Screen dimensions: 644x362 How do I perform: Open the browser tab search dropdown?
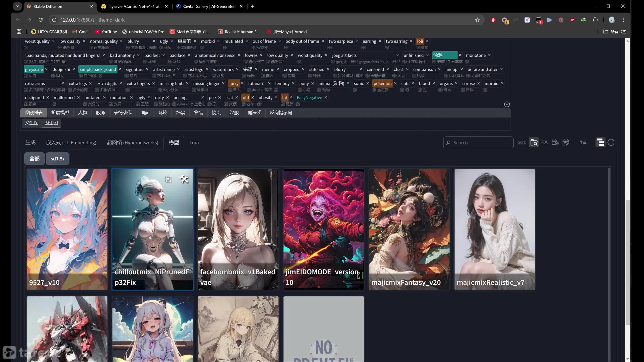coord(17,6)
